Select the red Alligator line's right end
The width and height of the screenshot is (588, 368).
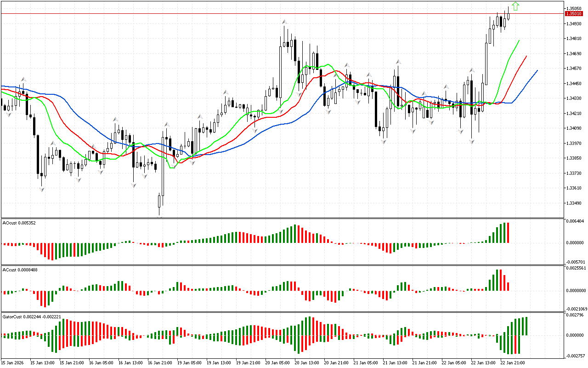(x=526, y=56)
